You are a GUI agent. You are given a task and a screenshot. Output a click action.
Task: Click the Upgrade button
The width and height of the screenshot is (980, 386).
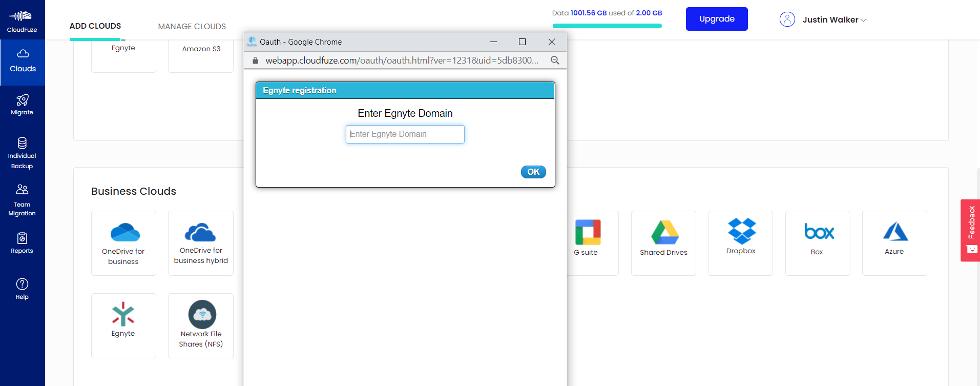point(717,19)
